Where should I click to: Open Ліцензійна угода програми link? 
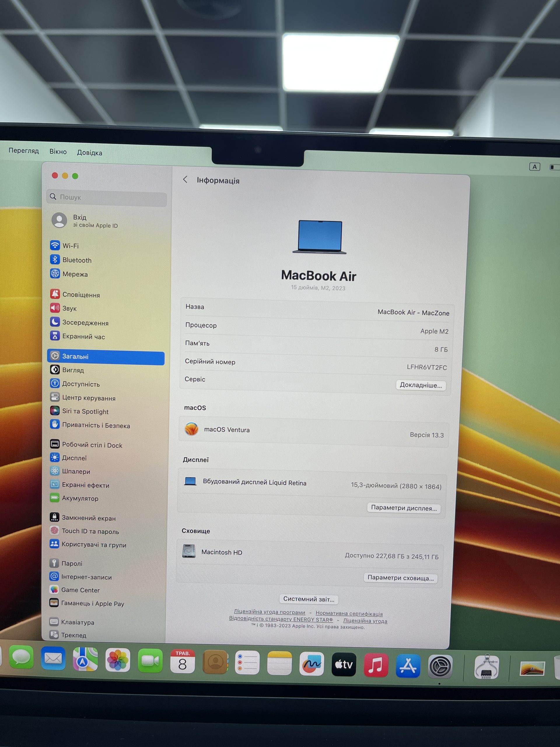[269, 612]
